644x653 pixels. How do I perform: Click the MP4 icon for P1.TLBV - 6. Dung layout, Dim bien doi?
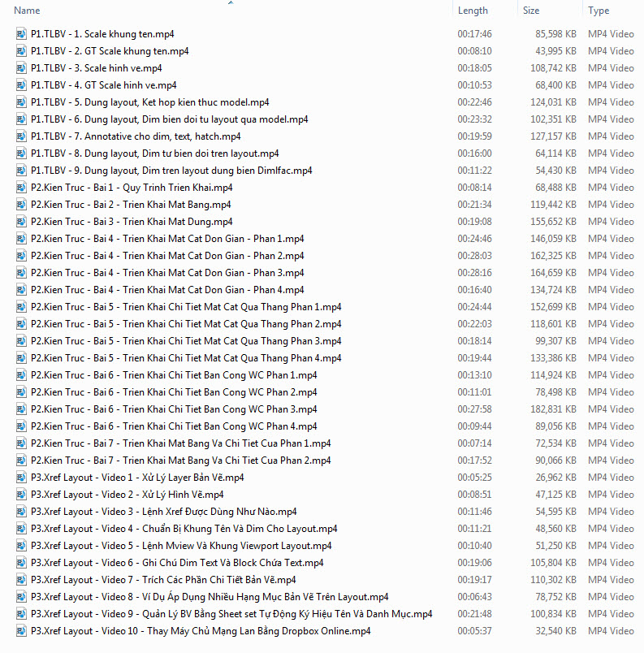21,119
